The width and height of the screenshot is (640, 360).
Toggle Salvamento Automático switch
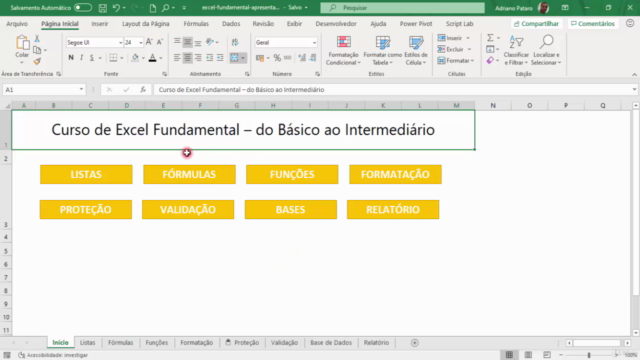pyautogui.click(x=83, y=8)
